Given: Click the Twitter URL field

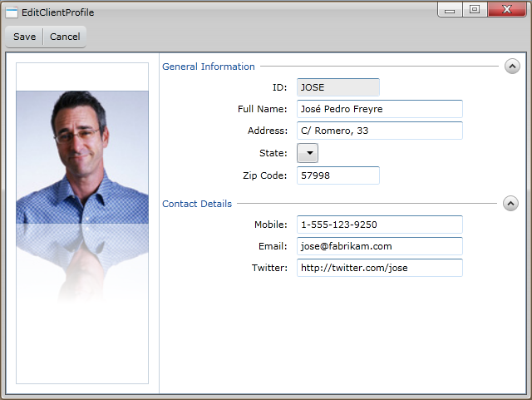Looking at the screenshot, I should pos(379,268).
